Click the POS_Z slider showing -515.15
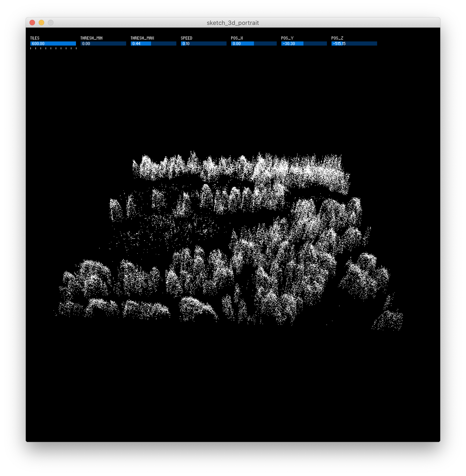466x476 pixels. pyautogui.click(x=354, y=44)
